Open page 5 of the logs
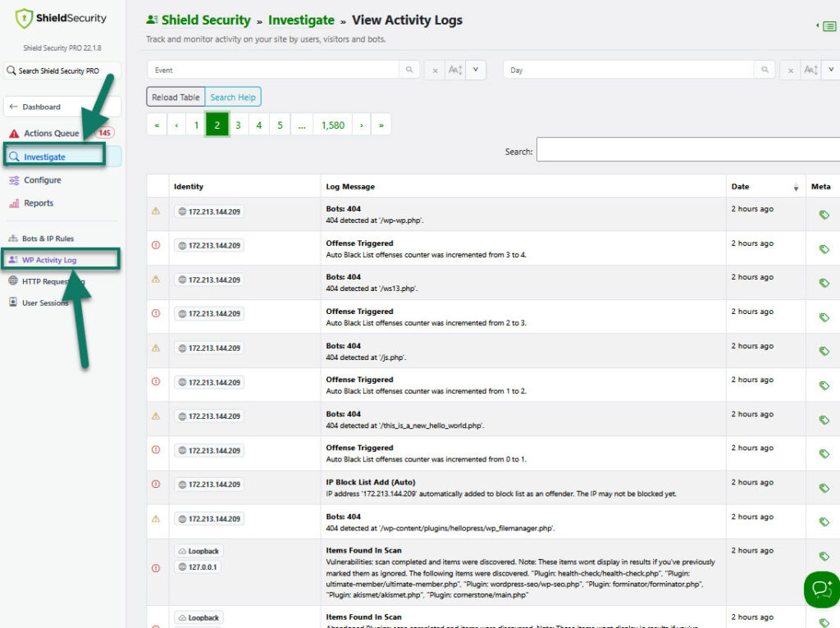The image size is (840, 628). pos(280,125)
